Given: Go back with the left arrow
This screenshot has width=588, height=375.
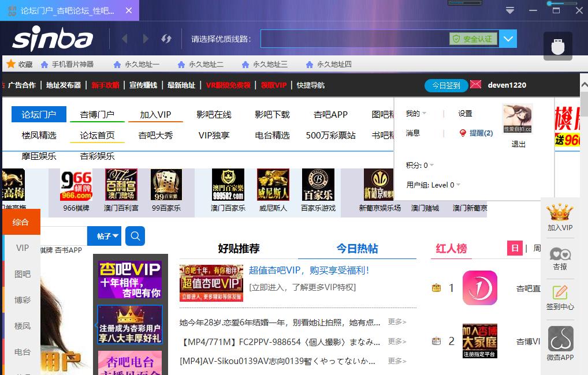Looking at the screenshot, I should pyautogui.click(x=125, y=39).
